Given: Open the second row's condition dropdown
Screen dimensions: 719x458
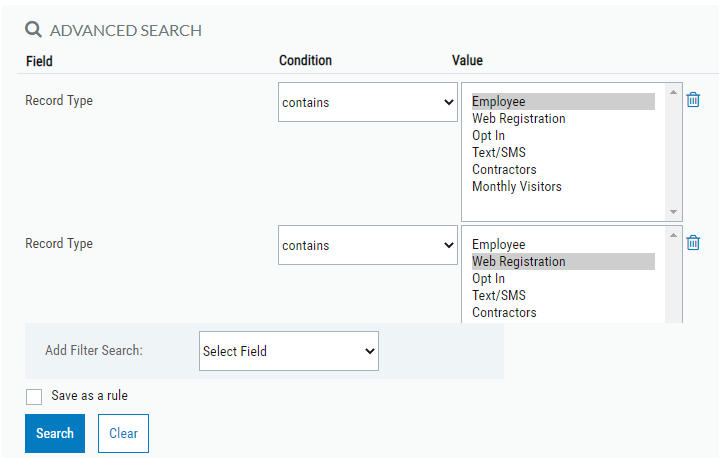Looking at the screenshot, I should click(x=367, y=245).
